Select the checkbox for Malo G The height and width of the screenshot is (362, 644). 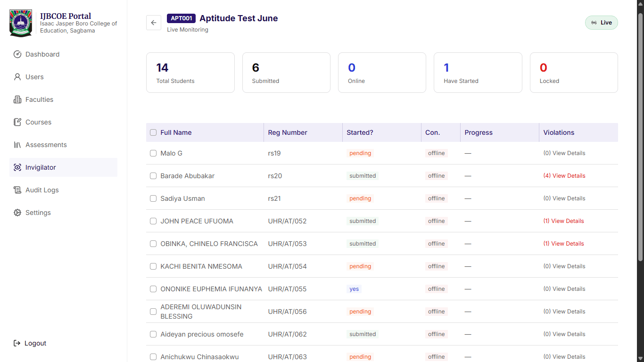coord(153,153)
